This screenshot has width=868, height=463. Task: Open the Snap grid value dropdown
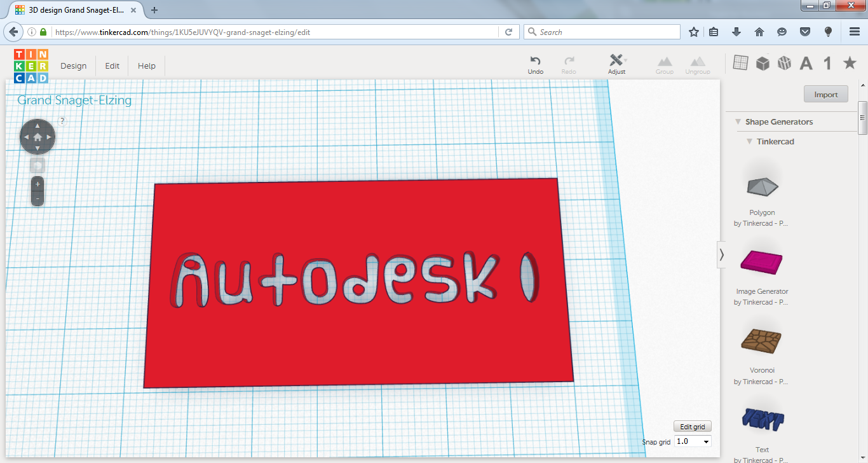(692, 441)
